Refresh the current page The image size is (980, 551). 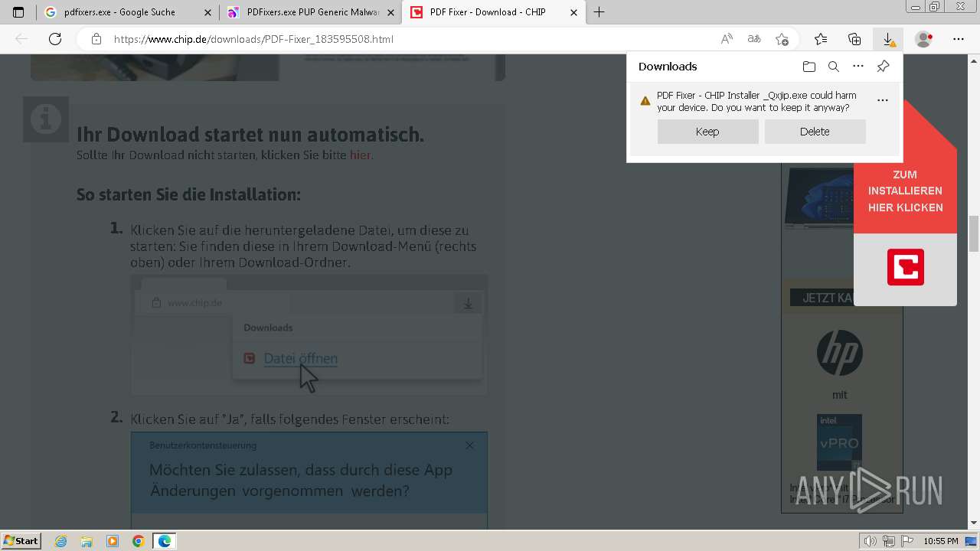click(55, 39)
